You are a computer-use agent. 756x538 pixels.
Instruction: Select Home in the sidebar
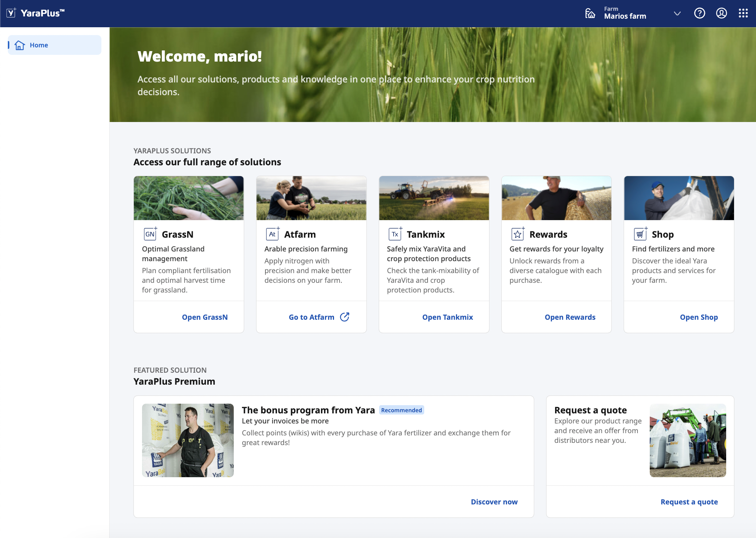coord(54,45)
